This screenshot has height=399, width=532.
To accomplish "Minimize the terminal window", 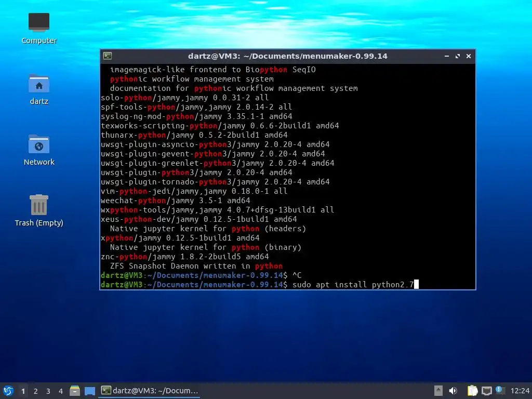I will 447,56.
